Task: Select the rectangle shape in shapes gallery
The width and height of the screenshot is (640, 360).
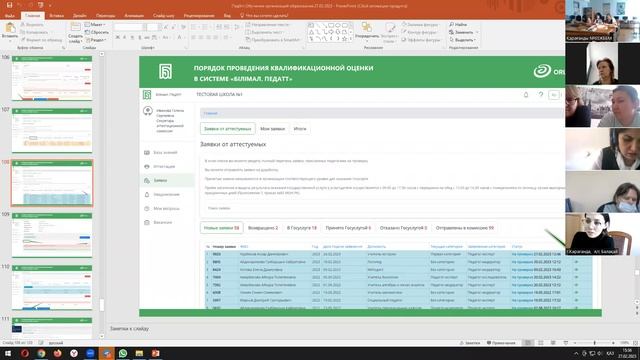Action: click(x=331, y=25)
